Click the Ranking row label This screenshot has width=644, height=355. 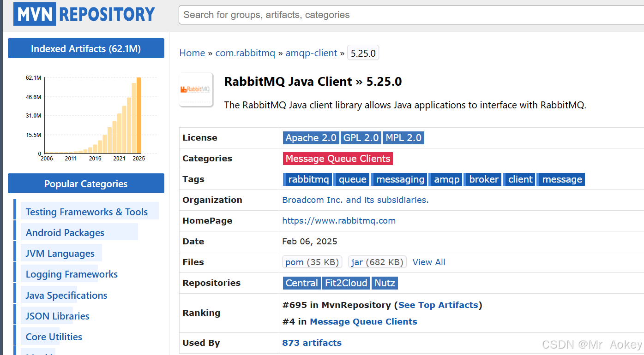coord(201,313)
